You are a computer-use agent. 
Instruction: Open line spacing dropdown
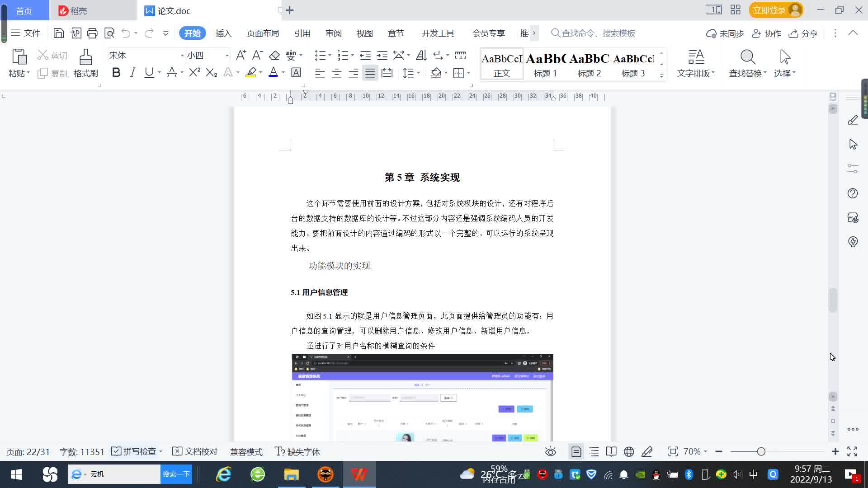pos(419,73)
